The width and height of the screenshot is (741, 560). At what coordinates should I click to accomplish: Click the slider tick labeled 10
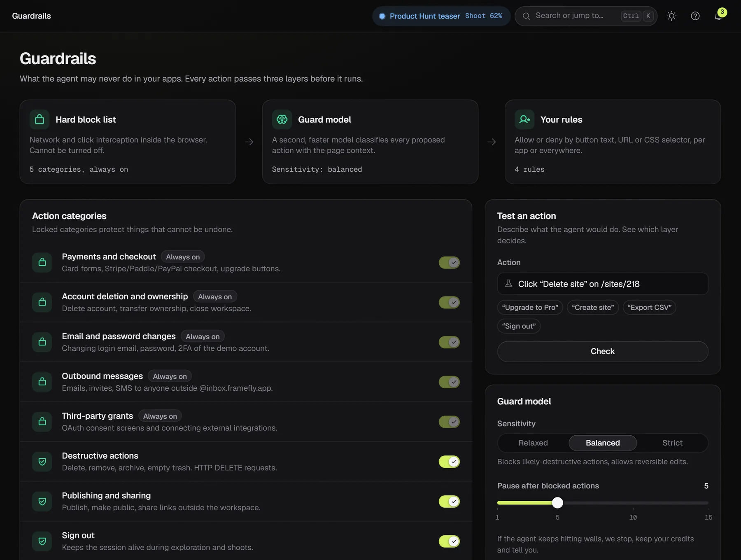pos(633,517)
